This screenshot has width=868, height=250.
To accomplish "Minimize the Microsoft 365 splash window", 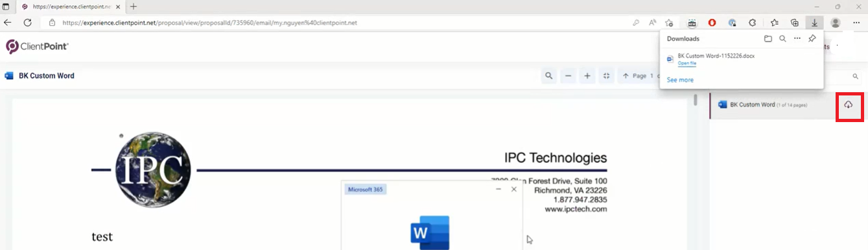I will tap(498, 189).
